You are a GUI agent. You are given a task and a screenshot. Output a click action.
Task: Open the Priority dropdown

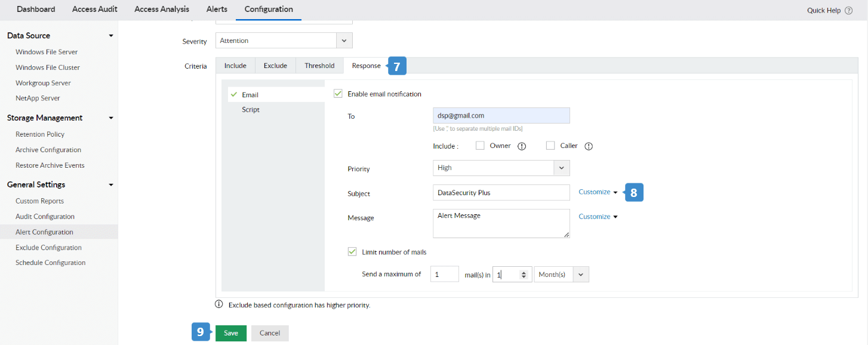(561, 168)
